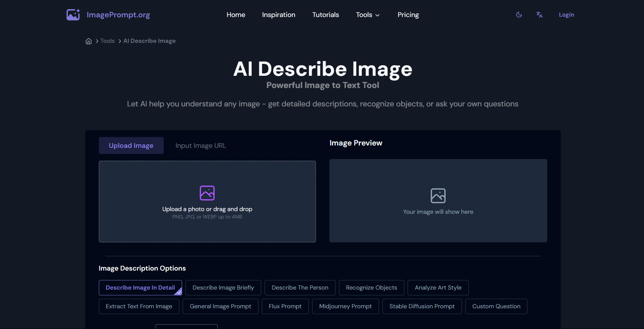Click the ImagePrompt.org logo icon

click(x=73, y=15)
